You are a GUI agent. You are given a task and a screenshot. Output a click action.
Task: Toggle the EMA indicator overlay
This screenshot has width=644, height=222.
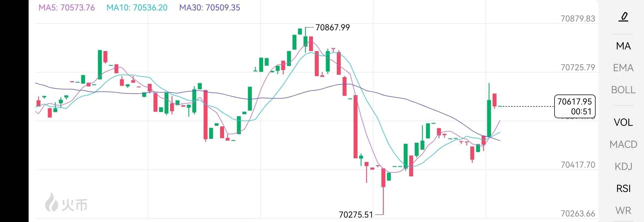click(x=623, y=68)
